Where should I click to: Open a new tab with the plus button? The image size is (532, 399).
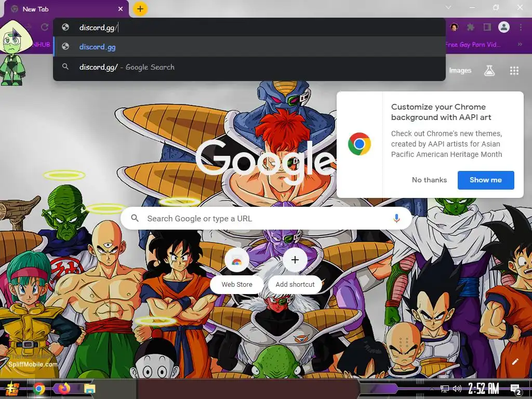coord(140,9)
